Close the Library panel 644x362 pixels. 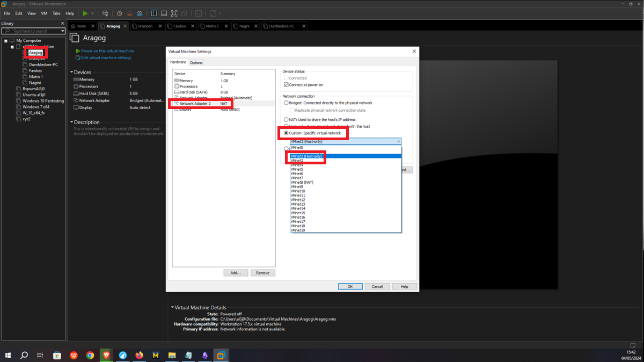[63, 24]
